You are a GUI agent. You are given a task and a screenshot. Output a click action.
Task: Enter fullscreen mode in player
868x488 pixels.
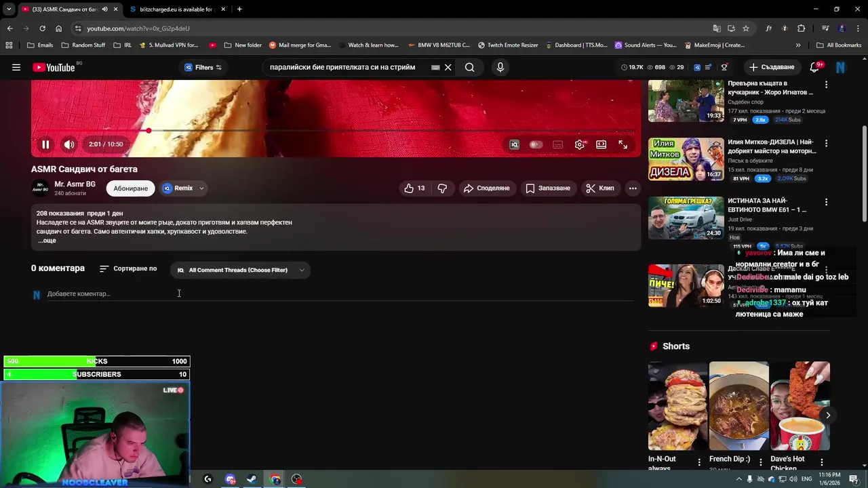[623, 144]
